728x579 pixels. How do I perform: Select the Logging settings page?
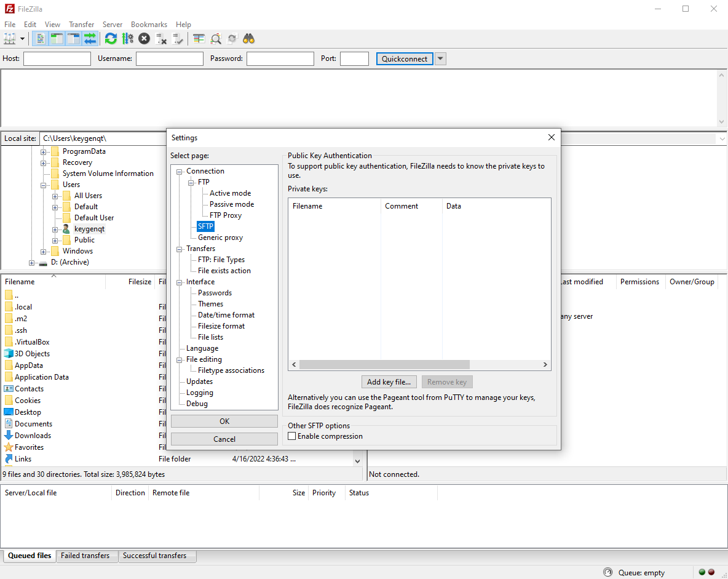[200, 393]
